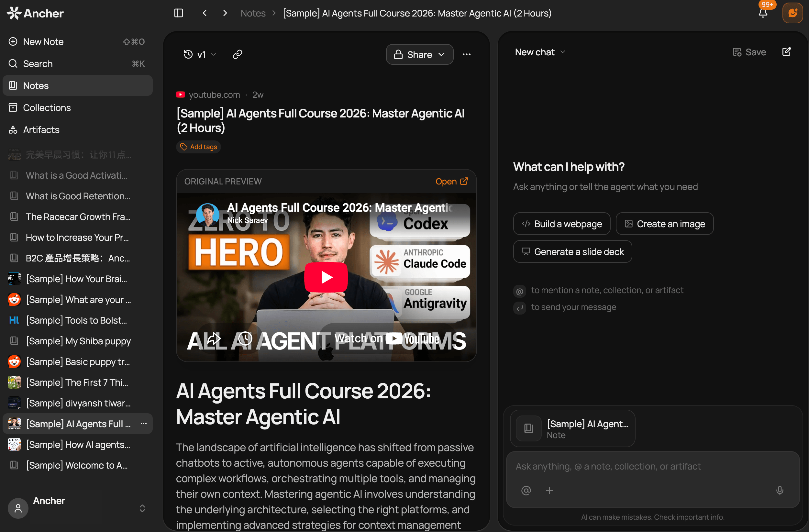Open note 'The Racecar Growth Fra...'

[77, 217]
